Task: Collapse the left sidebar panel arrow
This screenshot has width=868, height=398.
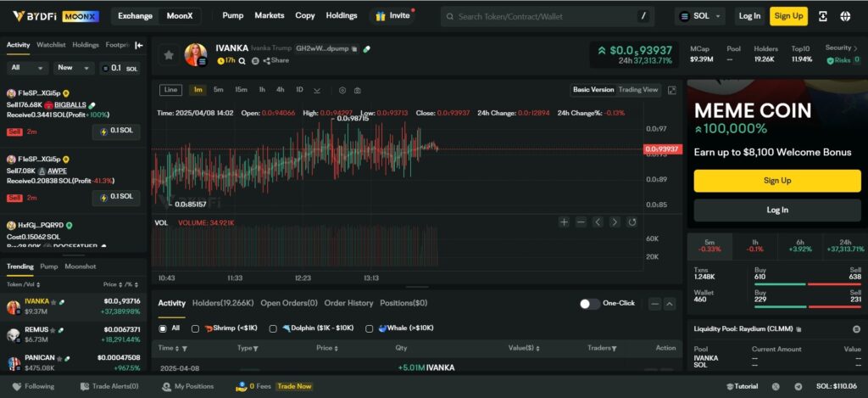Action: point(139,45)
